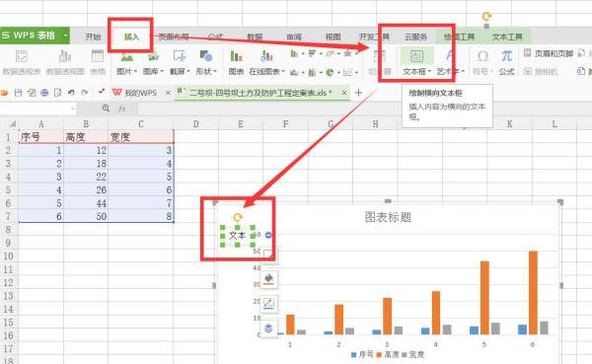Click the undo arrow icon
Screen dimensions: 592x364
click(x=71, y=93)
